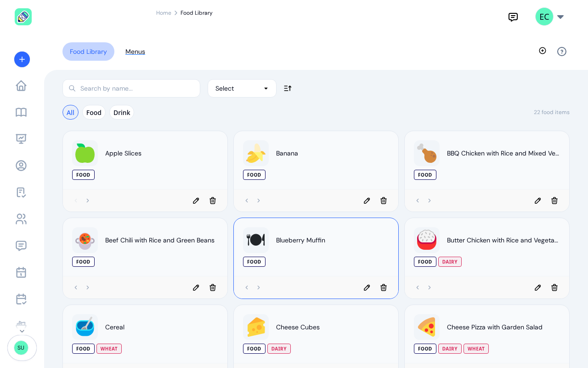
Task: Select the All filter chip
Action: click(70, 112)
